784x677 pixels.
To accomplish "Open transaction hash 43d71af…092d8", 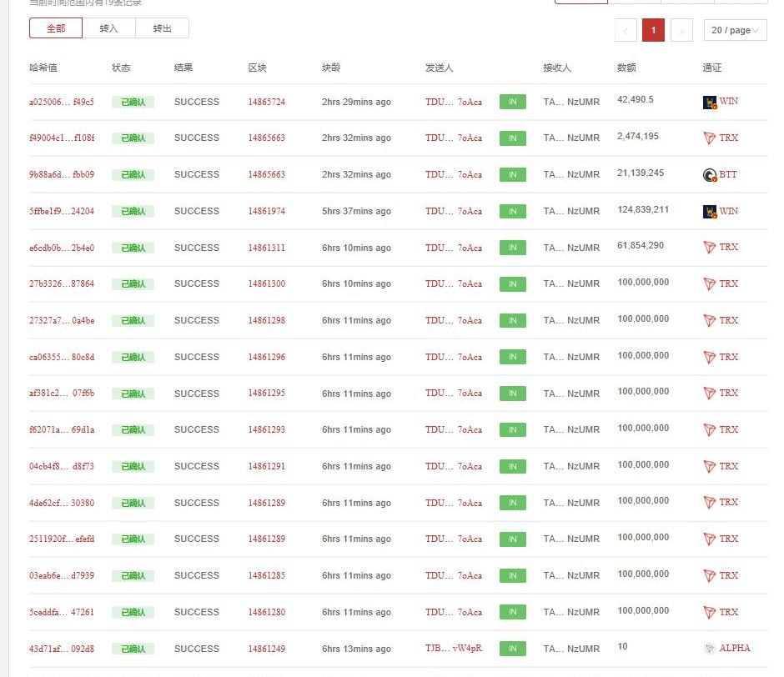I will click(x=62, y=649).
